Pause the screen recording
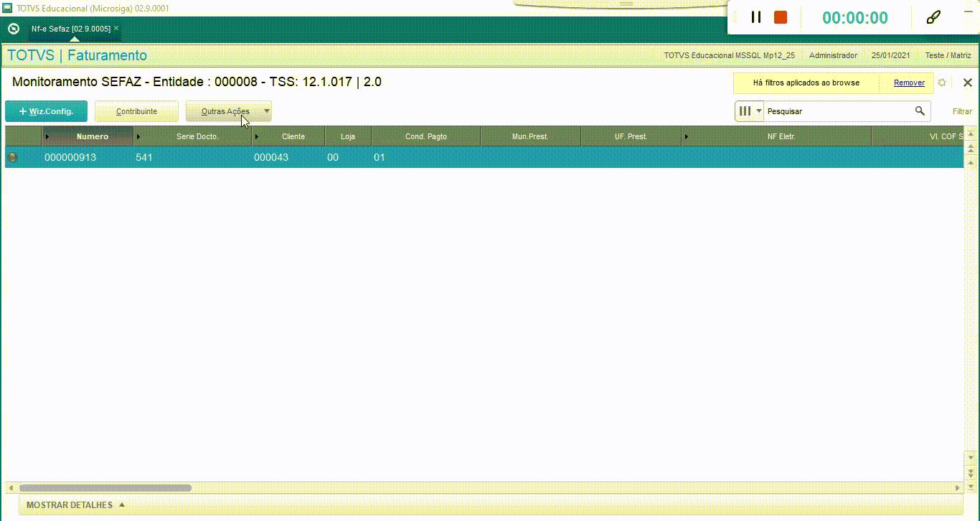The height and width of the screenshot is (521, 980). point(755,17)
